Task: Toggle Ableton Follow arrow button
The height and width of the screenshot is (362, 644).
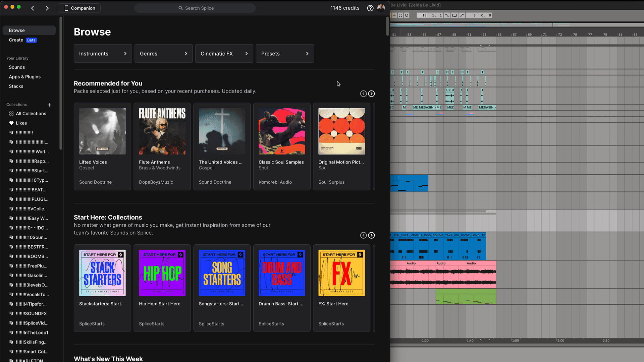Action: coord(394,15)
